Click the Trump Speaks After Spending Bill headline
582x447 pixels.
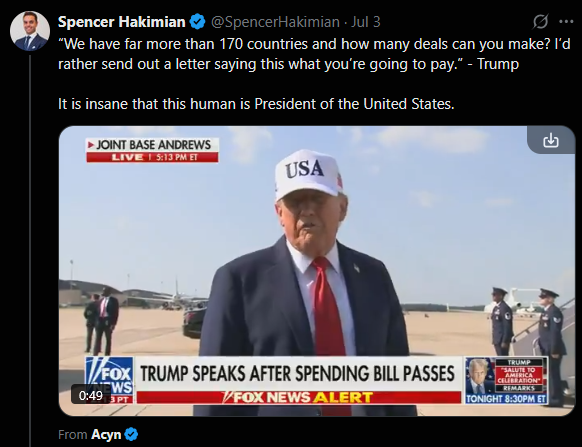297,373
